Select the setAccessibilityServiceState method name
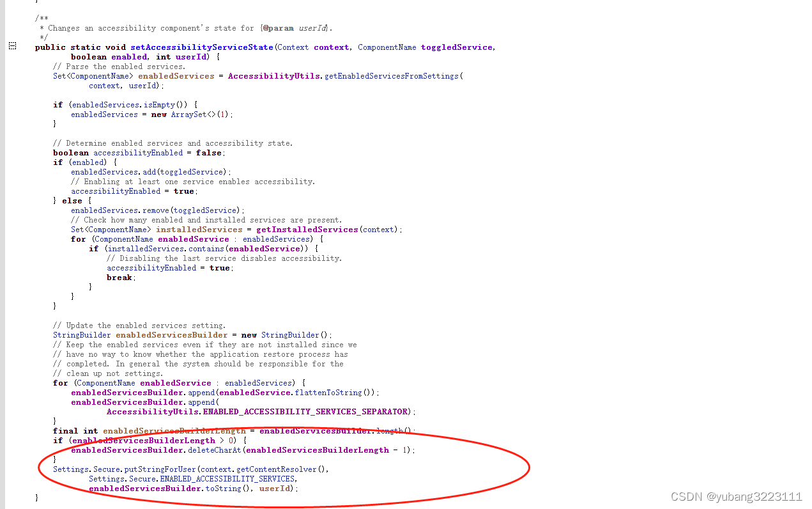Viewport: 812px width, 509px height. point(201,47)
